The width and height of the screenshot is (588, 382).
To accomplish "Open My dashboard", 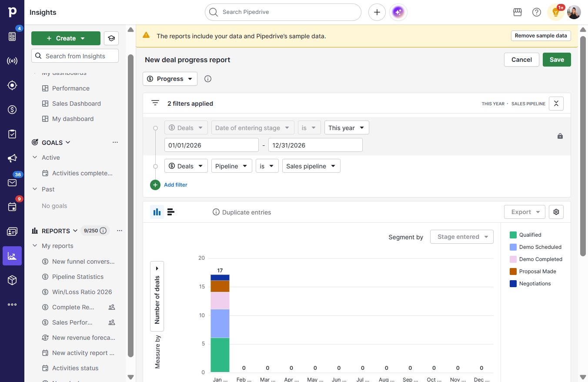I will tap(73, 119).
